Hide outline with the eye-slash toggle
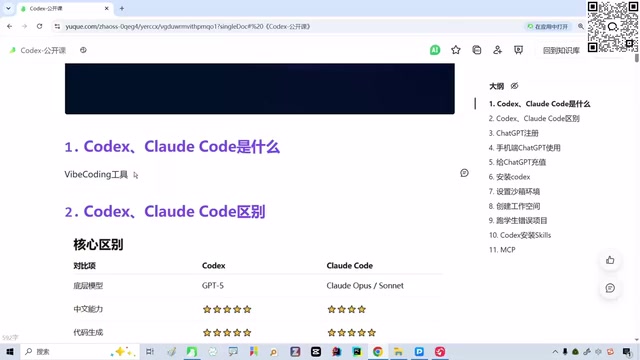640x360 pixels. pyautogui.click(x=515, y=86)
